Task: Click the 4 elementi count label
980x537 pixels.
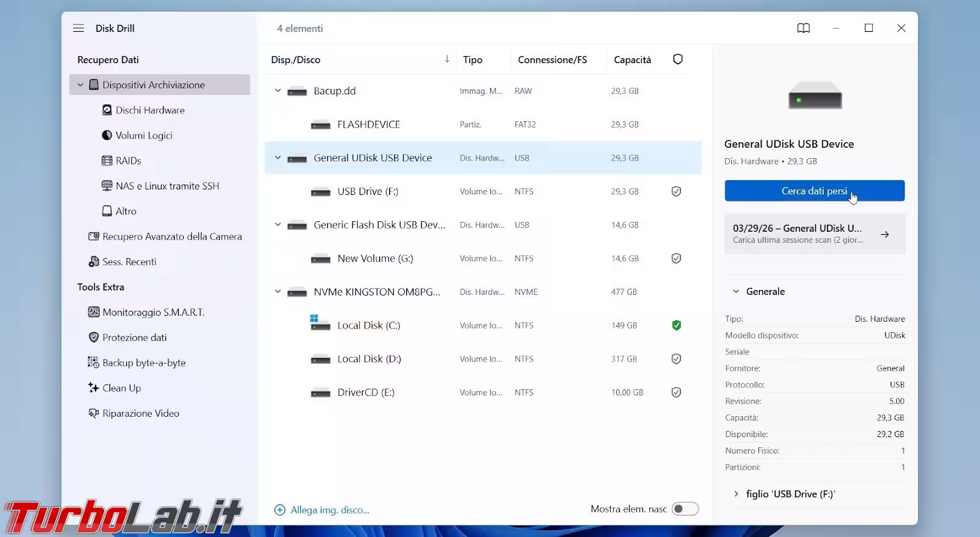Action: (x=300, y=28)
